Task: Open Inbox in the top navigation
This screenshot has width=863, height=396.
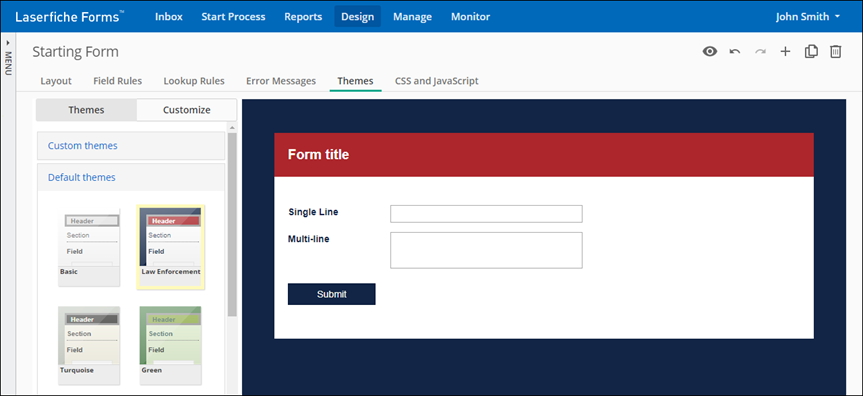Action: tap(168, 17)
